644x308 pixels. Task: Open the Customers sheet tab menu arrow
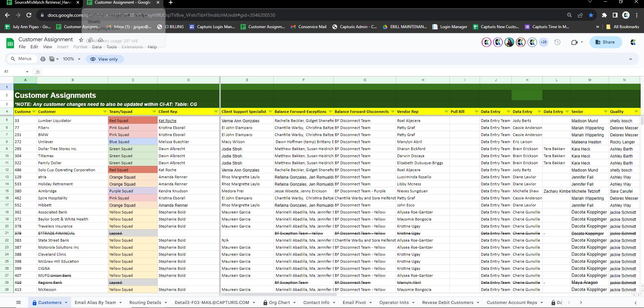(x=66, y=303)
